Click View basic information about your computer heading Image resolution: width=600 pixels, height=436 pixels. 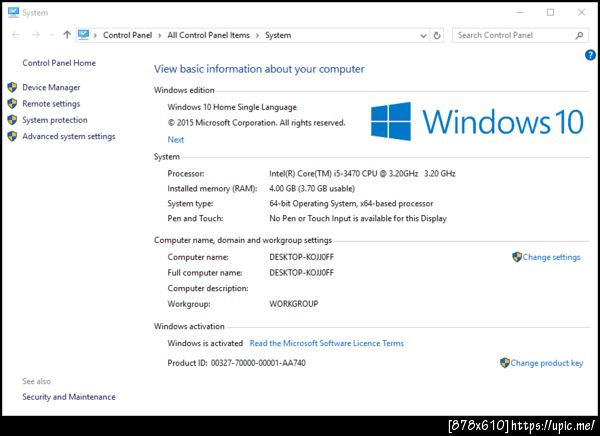click(x=259, y=69)
